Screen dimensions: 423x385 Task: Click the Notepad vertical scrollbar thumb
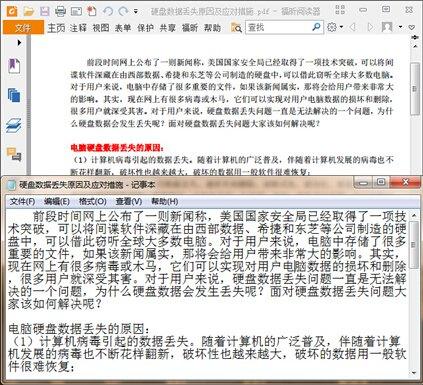414,245
